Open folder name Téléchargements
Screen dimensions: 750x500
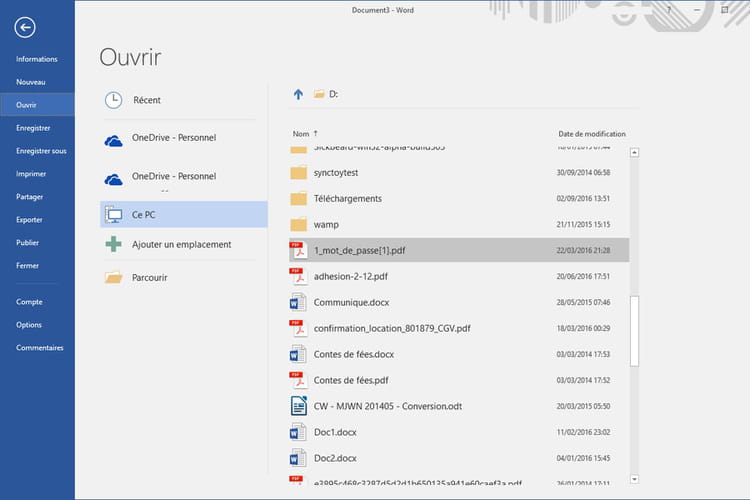[348, 199]
